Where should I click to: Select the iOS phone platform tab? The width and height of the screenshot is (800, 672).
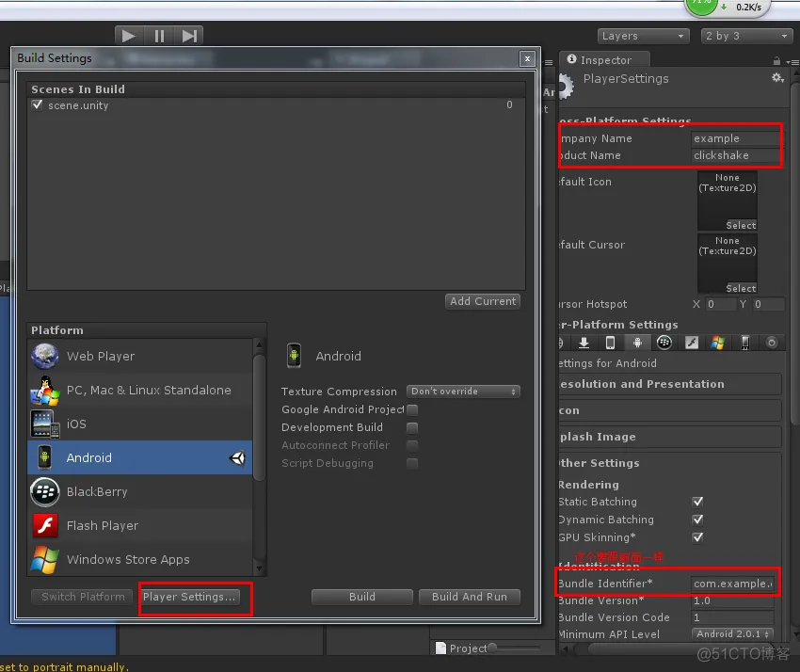pyautogui.click(x=610, y=343)
